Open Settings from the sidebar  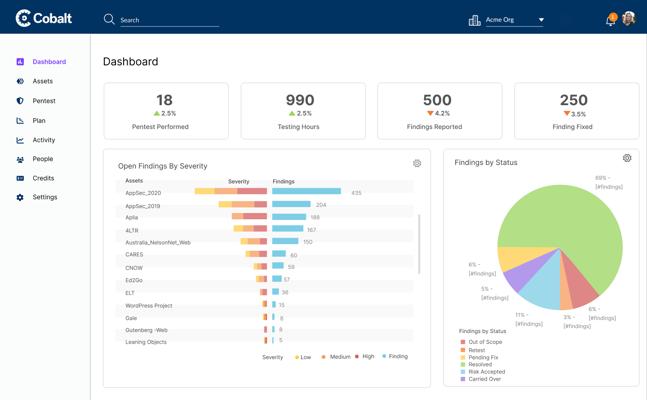(44, 197)
